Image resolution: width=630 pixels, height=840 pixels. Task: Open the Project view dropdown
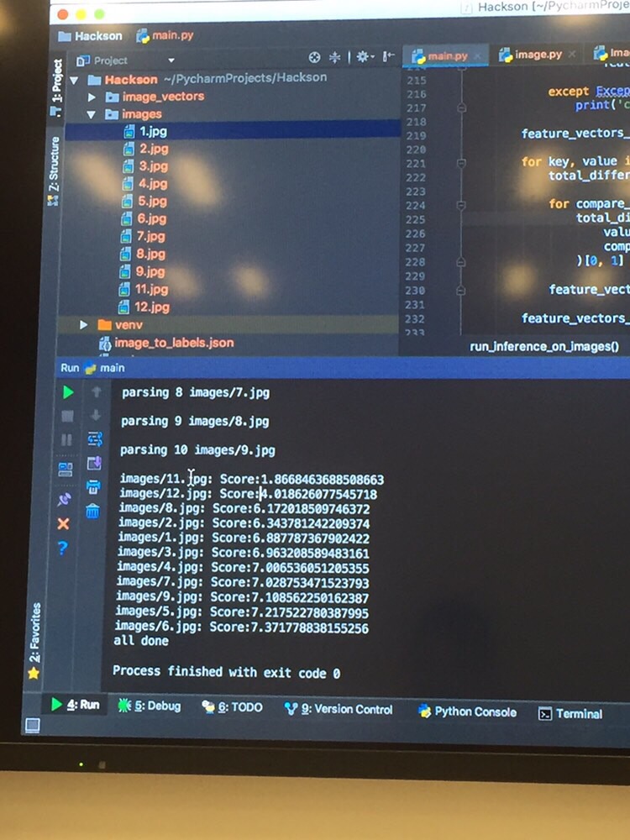171,60
